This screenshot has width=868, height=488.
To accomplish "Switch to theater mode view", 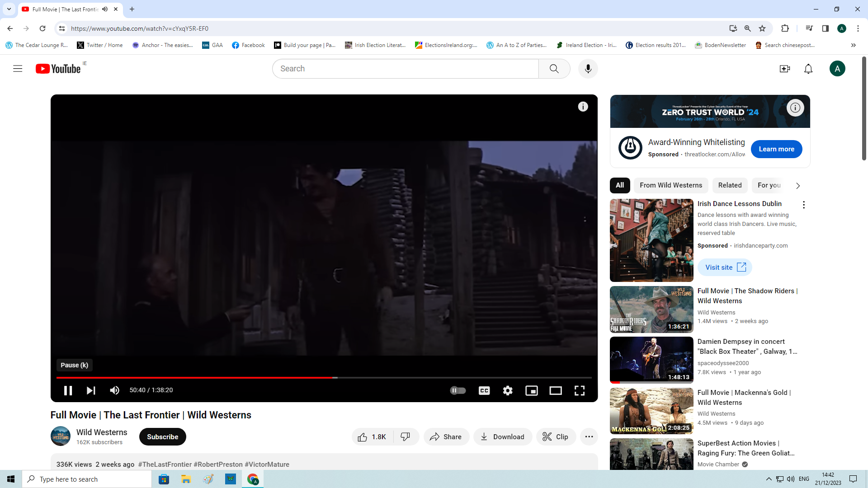I will (556, 390).
